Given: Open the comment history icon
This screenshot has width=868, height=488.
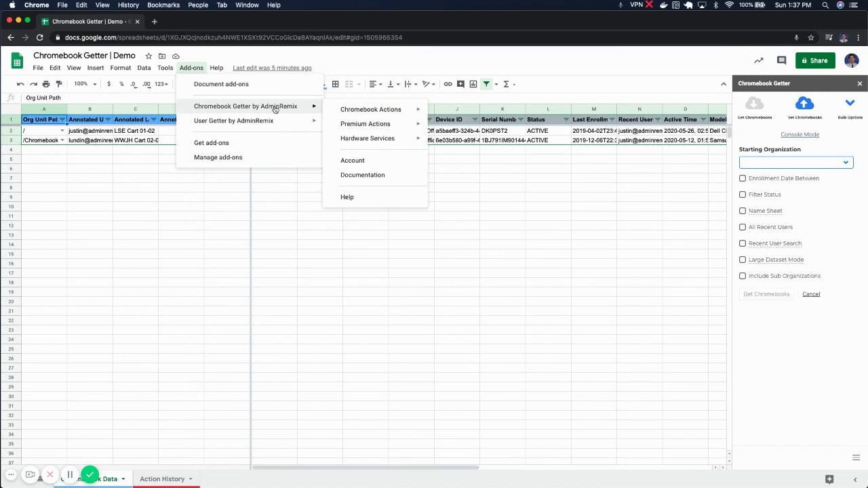Looking at the screenshot, I should (x=781, y=60).
